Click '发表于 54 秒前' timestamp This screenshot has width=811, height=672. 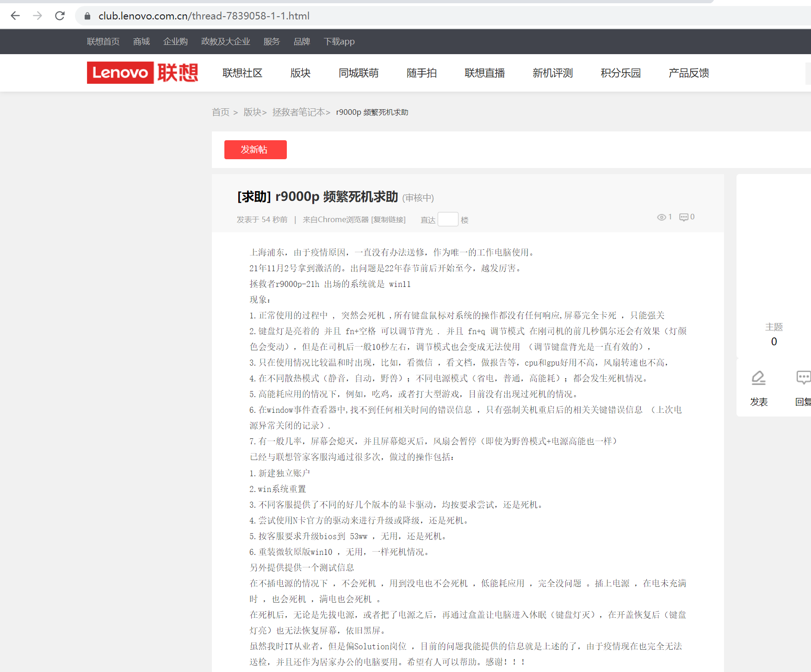click(262, 219)
